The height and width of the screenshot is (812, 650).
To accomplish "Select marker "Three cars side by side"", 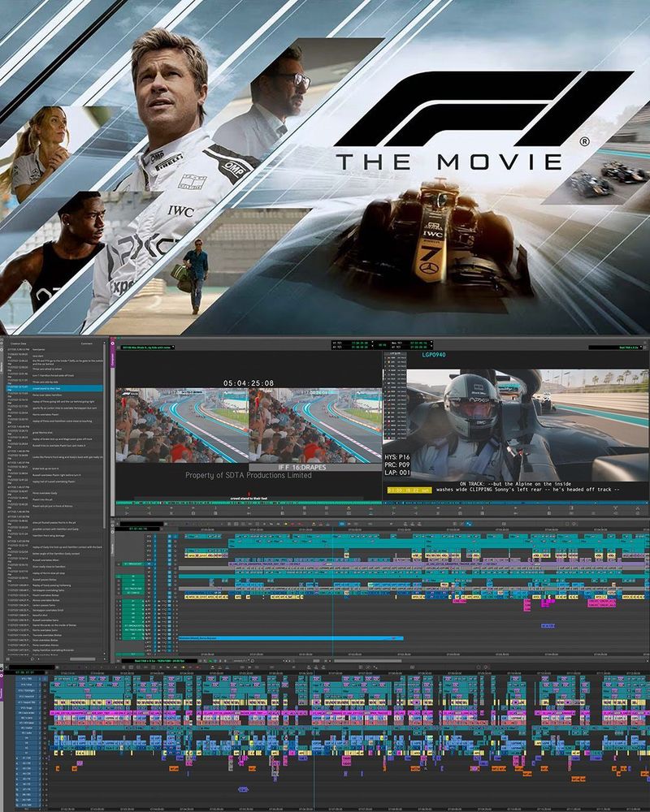I will pyautogui.click(x=54, y=382).
